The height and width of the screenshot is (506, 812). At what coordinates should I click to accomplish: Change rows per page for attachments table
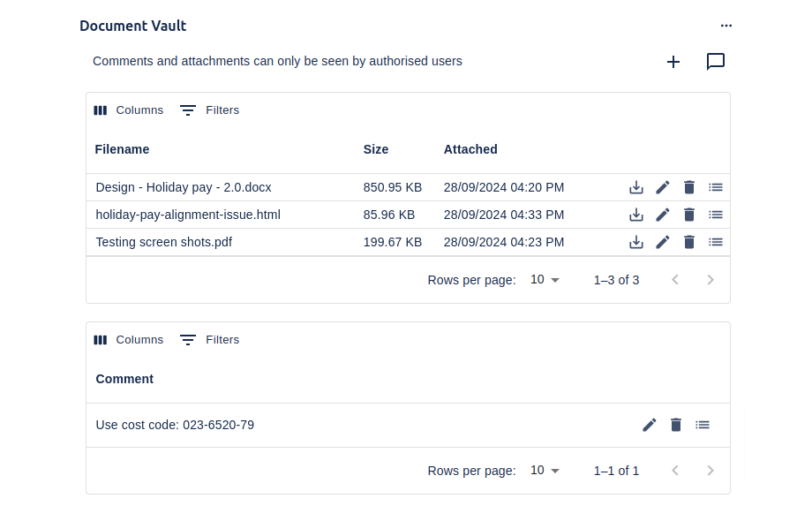point(545,280)
